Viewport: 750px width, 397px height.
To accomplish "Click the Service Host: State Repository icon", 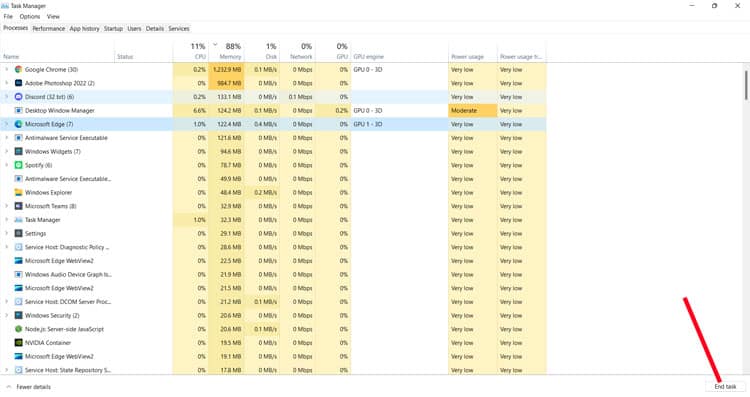I will (18, 370).
